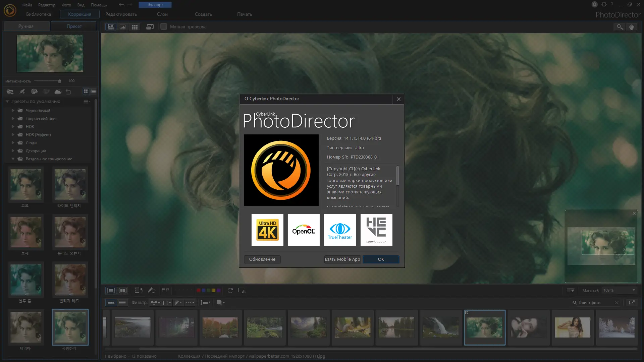Click the Обновление button
This screenshot has height=362, width=644.
point(262,259)
